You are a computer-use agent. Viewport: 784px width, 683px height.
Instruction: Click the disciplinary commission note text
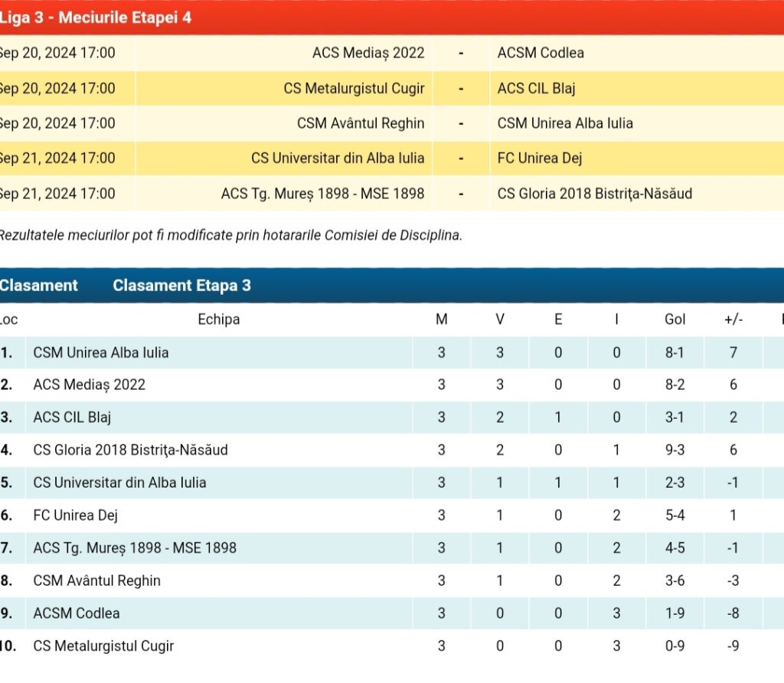tap(230, 236)
